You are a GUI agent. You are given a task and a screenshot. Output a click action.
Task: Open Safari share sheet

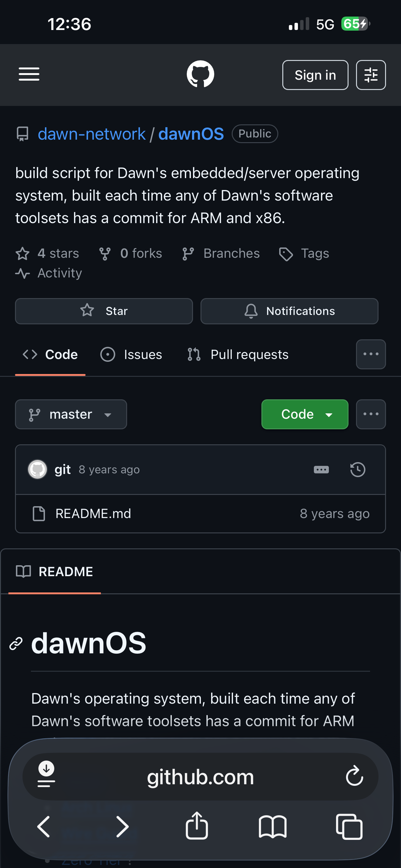[197, 826]
